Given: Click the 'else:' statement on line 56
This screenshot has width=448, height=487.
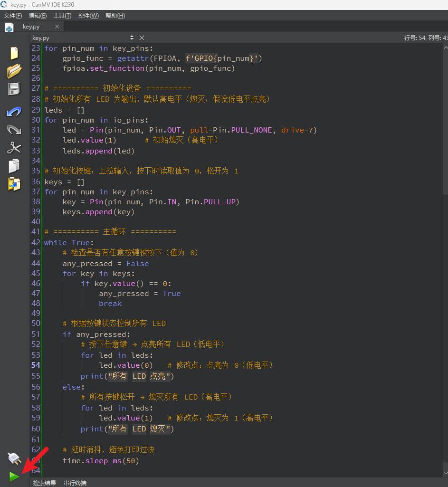Looking at the screenshot, I should pyautogui.click(x=73, y=387).
